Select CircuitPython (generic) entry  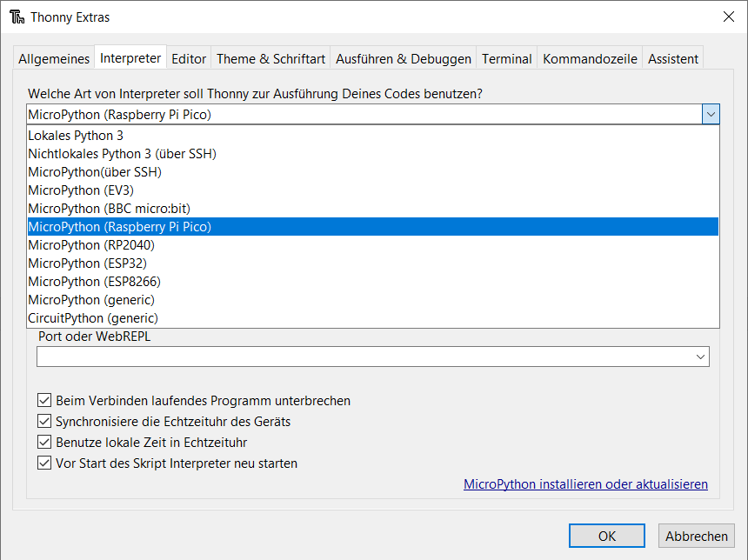coord(373,318)
